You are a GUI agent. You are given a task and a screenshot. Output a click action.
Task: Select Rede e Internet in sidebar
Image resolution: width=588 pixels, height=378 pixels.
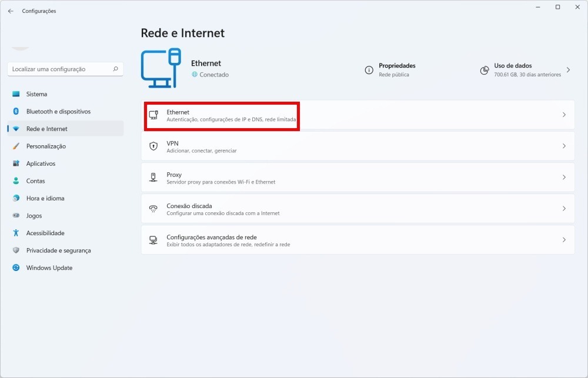(x=65, y=129)
